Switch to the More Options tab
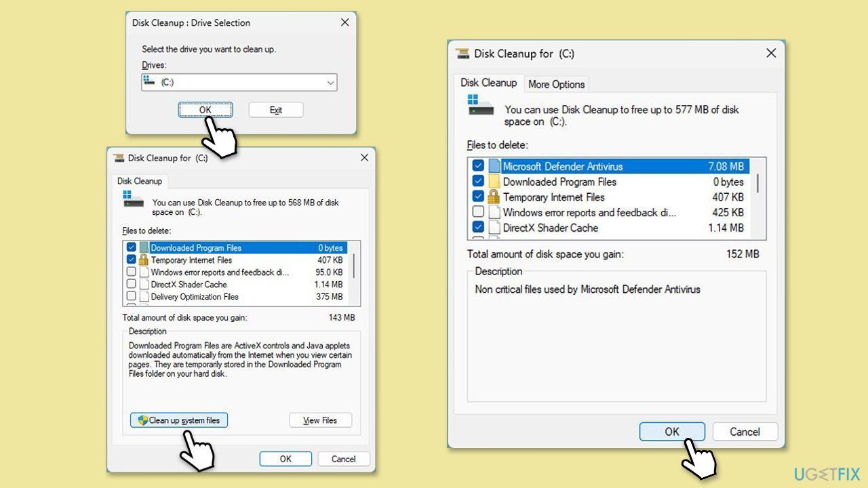This screenshot has height=488, width=868. click(x=556, y=84)
